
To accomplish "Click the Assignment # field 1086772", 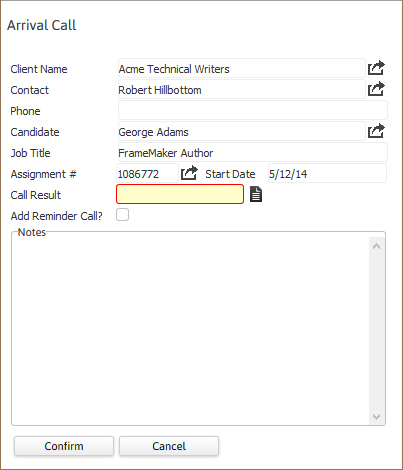I will (147, 173).
